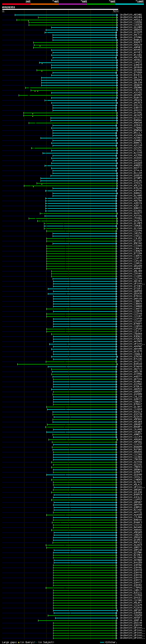Viewport: 146px width, 644px height.
Task: Open the UniRef100_A9TEF2 hit label
Action: point(131,618)
